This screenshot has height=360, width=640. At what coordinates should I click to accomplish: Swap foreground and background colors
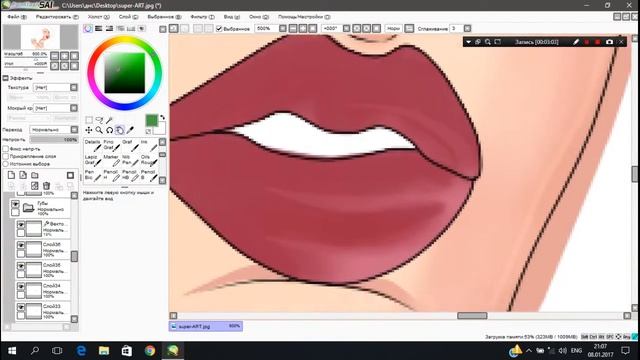(x=162, y=118)
